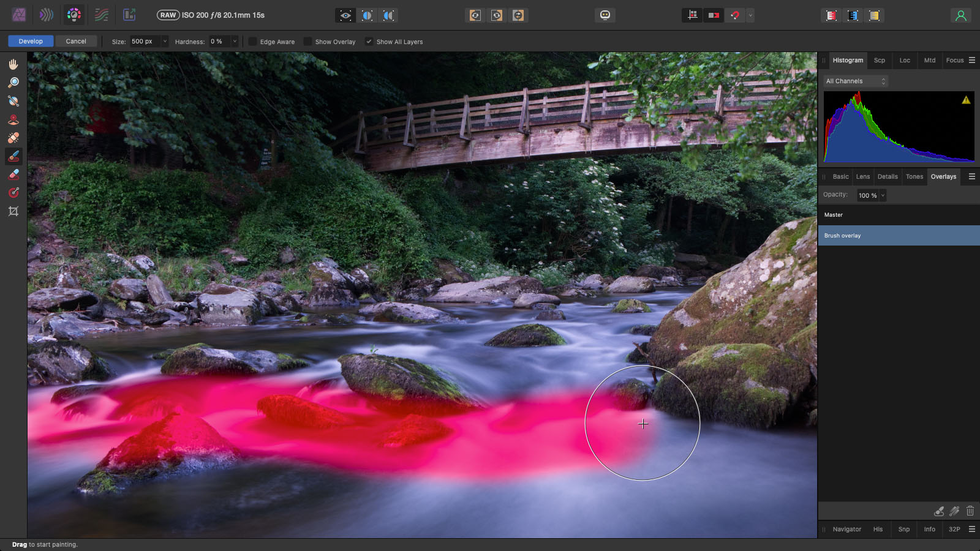Select the View (hand) tool
Viewport: 980px width, 551px height.
point(13,64)
